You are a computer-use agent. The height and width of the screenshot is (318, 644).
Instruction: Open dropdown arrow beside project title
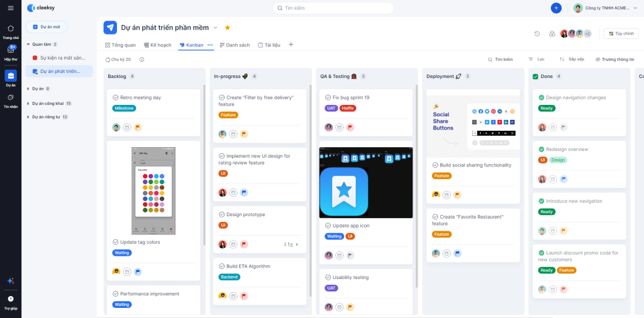click(215, 28)
